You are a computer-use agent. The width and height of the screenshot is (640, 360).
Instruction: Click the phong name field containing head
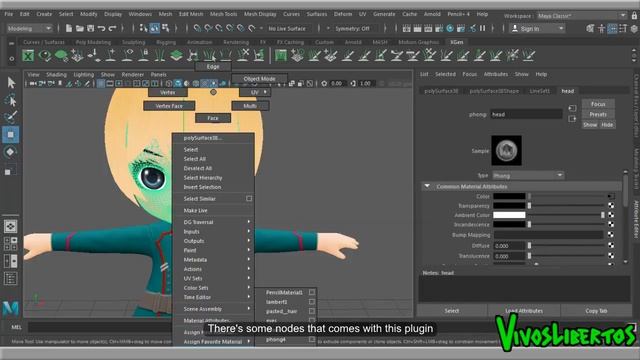[x=527, y=114]
